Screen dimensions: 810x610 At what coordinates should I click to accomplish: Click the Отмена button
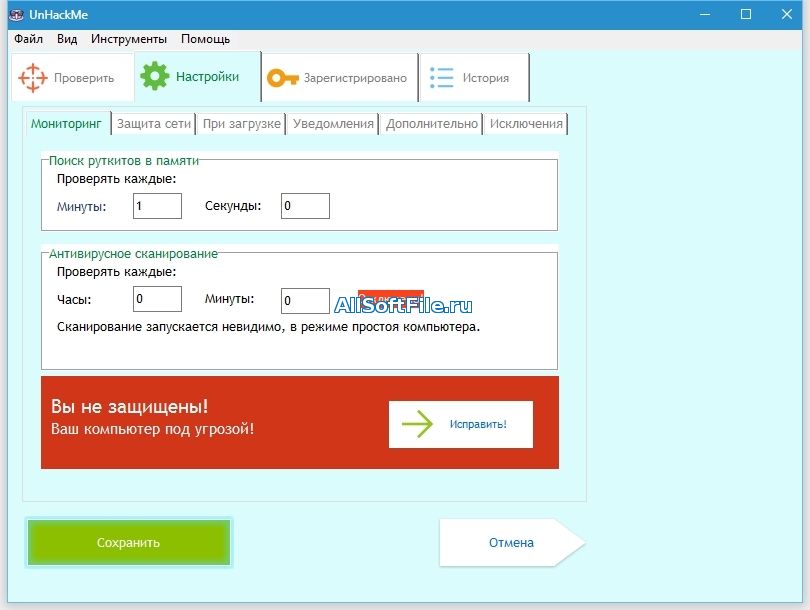pos(511,542)
